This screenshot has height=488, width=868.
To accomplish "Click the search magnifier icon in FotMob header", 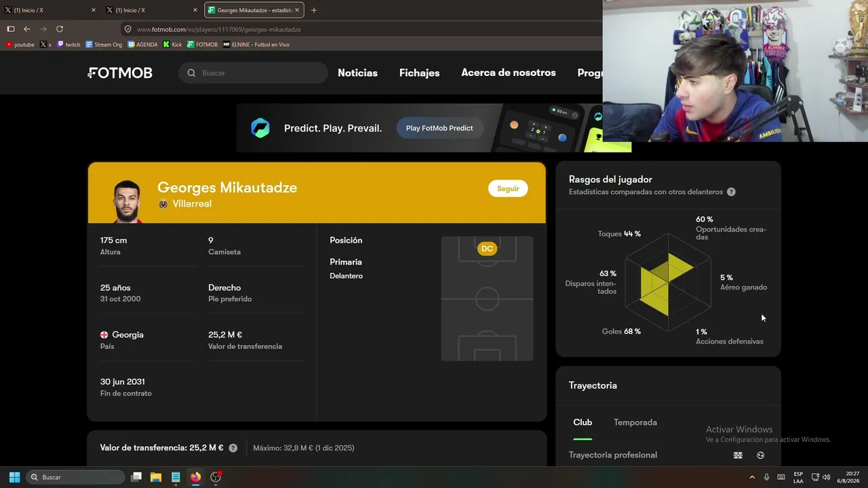I will [x=191, y=73].
